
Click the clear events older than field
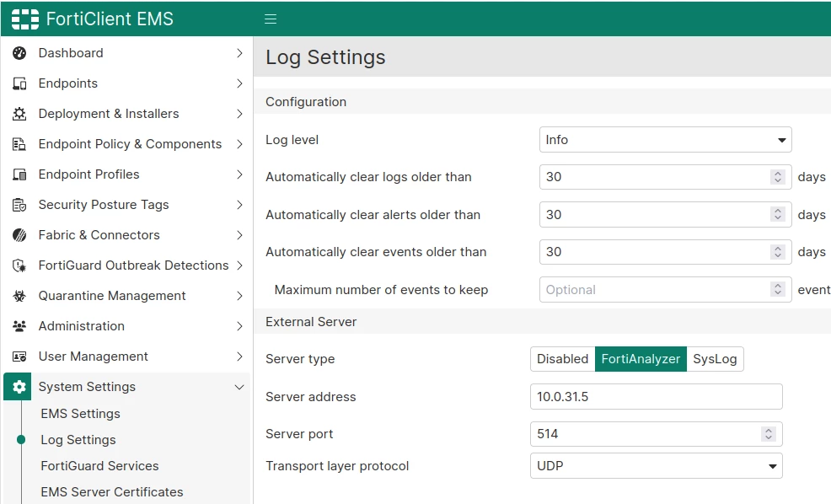[x=665, y=252]
